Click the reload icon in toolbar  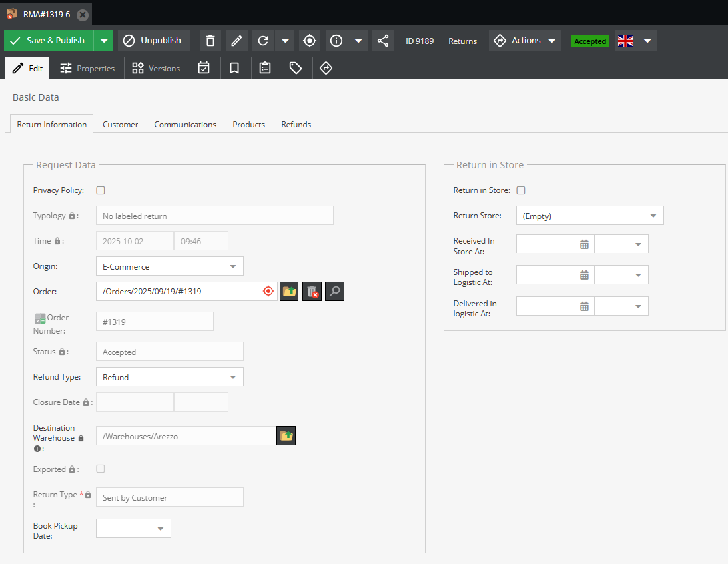pos(264,41)
